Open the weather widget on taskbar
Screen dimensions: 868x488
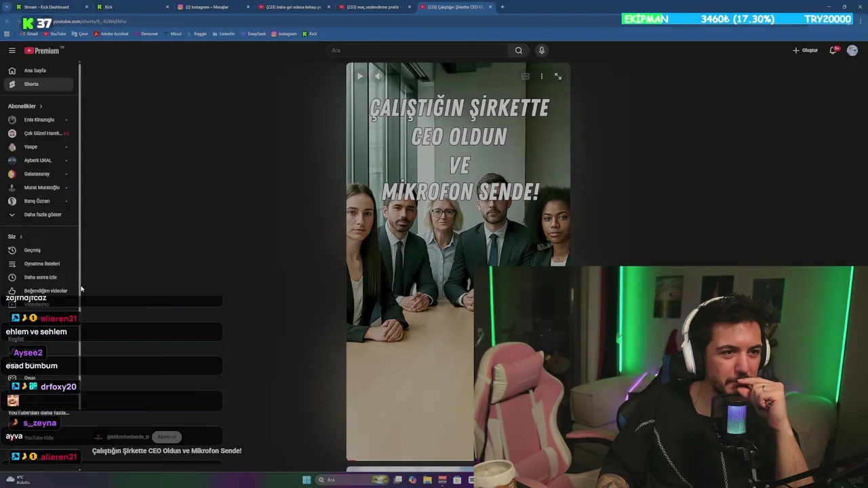pos(17,480)
